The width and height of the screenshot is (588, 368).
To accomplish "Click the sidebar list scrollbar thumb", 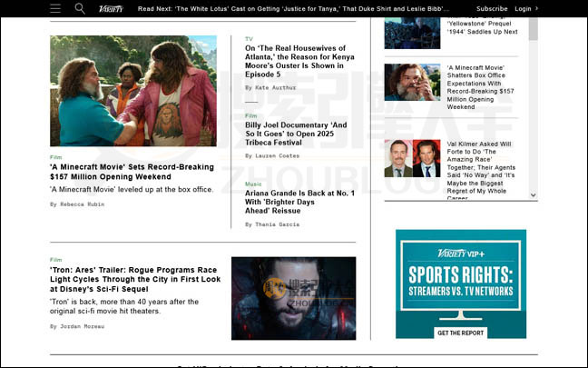I will tap(534, 29).
